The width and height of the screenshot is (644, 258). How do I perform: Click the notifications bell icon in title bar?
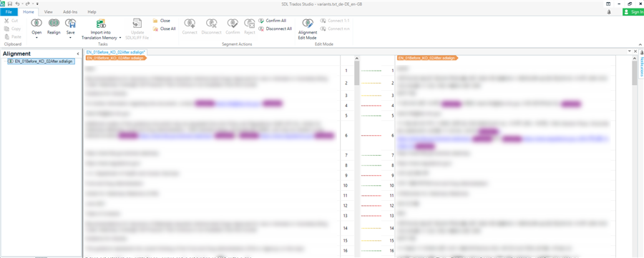609,12
